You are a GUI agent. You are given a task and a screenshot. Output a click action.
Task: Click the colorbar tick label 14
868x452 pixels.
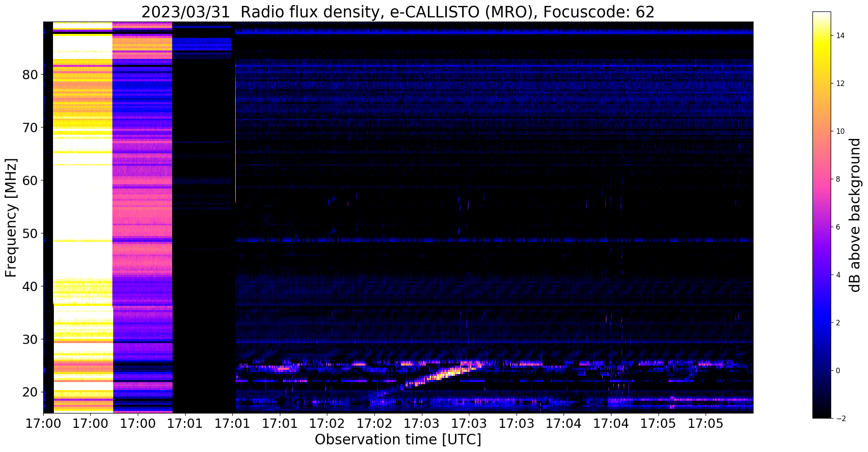[x=840, y=36]
